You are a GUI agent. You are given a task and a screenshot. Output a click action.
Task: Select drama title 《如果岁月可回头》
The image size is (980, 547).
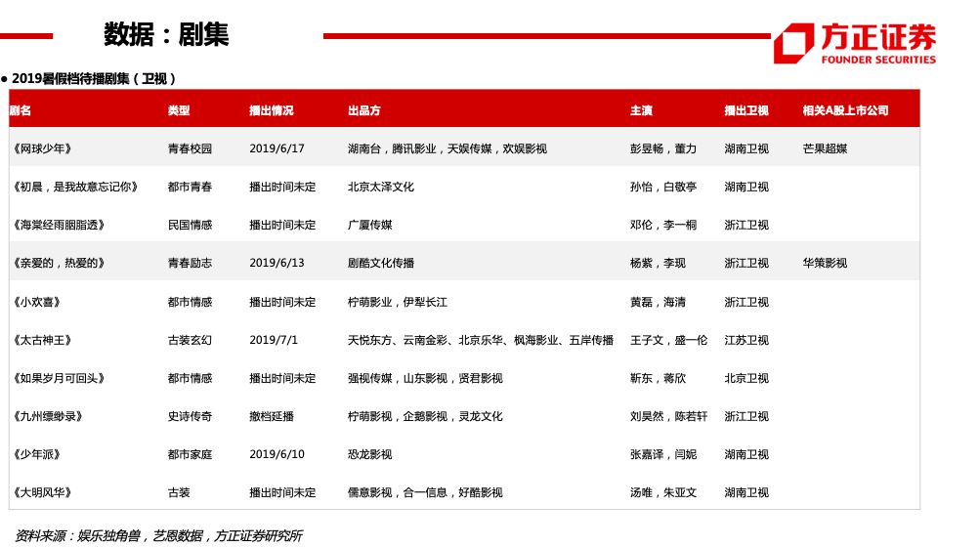coord(59,378)
